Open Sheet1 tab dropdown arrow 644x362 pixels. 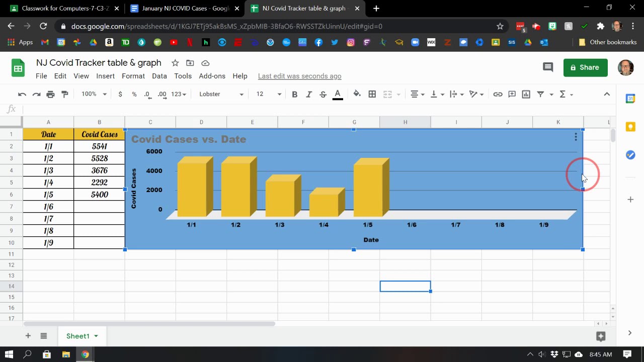point(96,336)
